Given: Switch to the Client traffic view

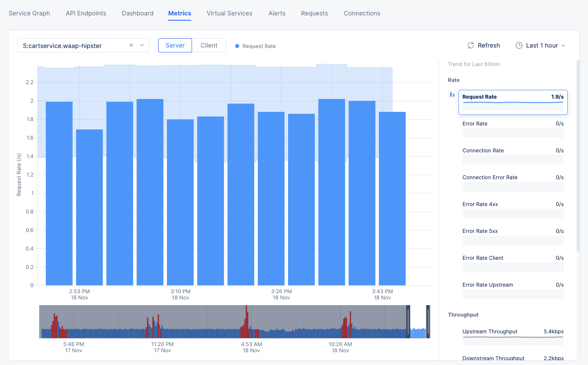Looking at the screenshot, I should click(209, 45).
